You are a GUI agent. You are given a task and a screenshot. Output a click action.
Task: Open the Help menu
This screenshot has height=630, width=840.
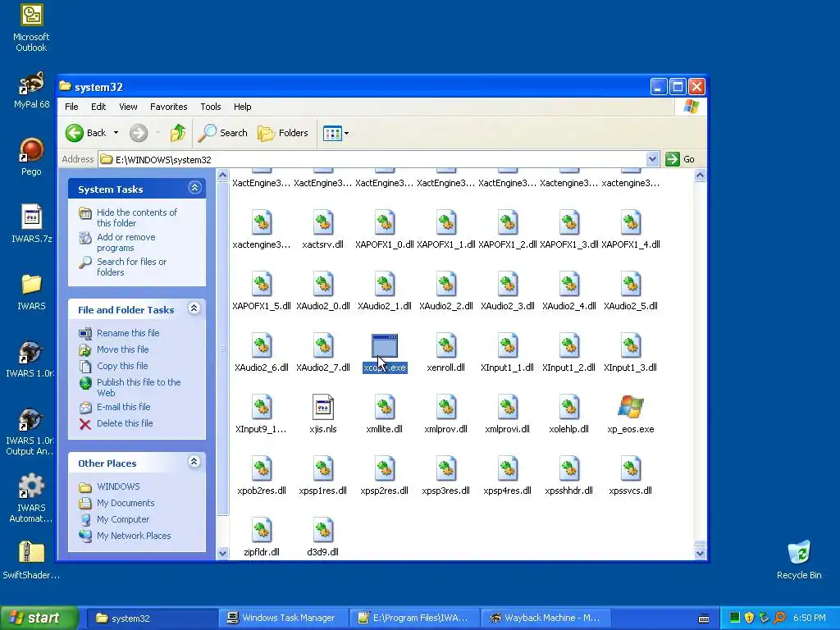(x=242, y=107)
